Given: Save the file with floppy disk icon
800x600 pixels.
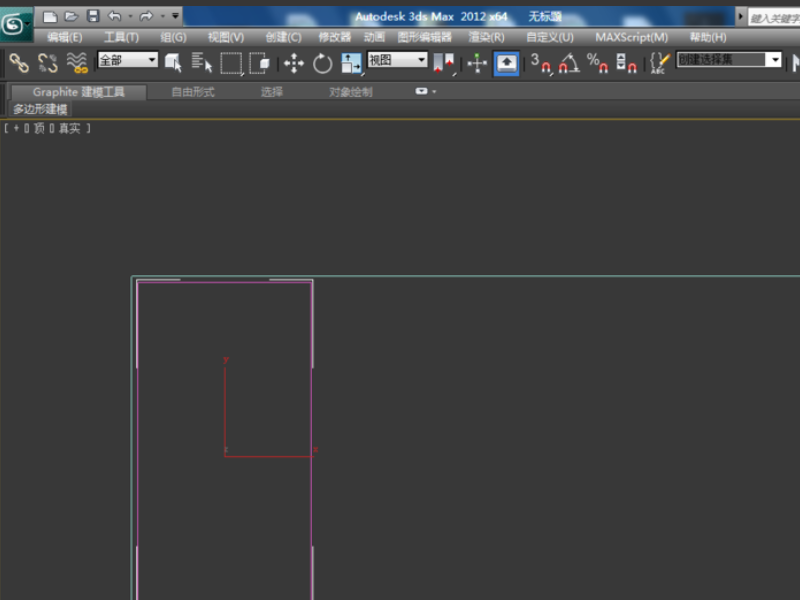Looking at the screenshot, I should click(93, 16).
